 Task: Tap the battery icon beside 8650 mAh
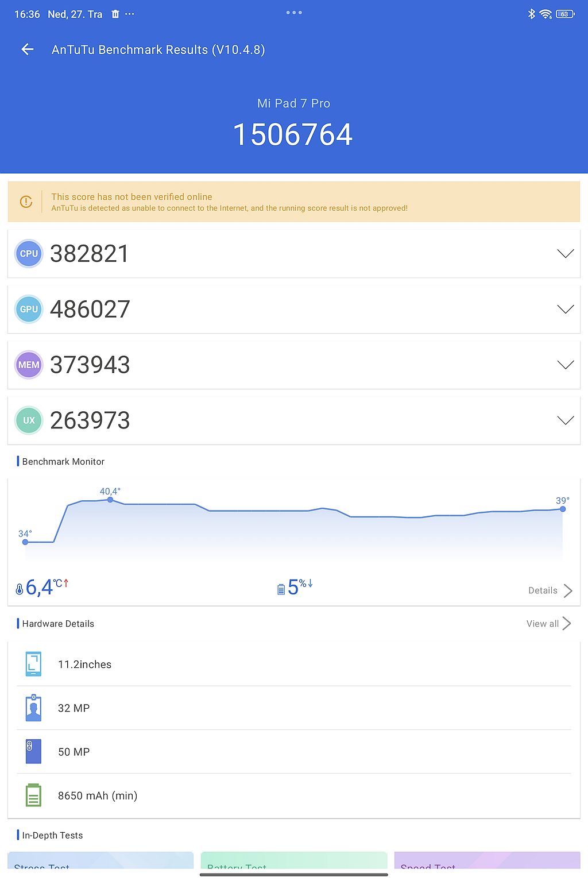(x=33, y=795)
